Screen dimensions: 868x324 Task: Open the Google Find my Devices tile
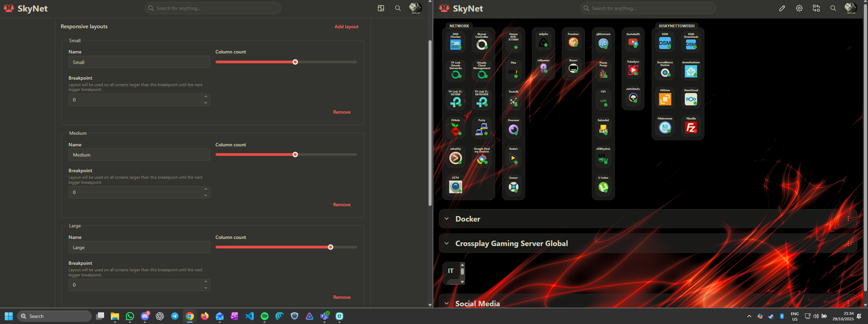(x=482, y=157)
